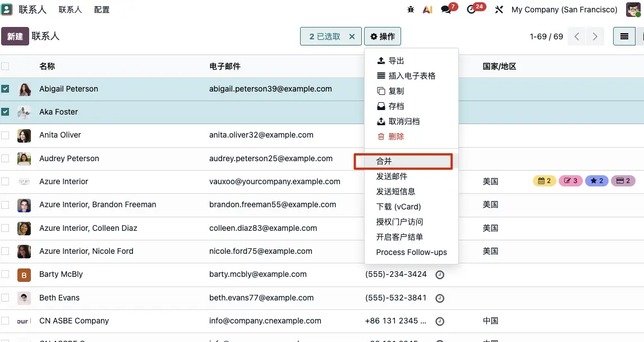The height and width of the screenshot is (342, 644).
Task: Open the 操作 actions dropdown
Action: [x=383, y=36]
